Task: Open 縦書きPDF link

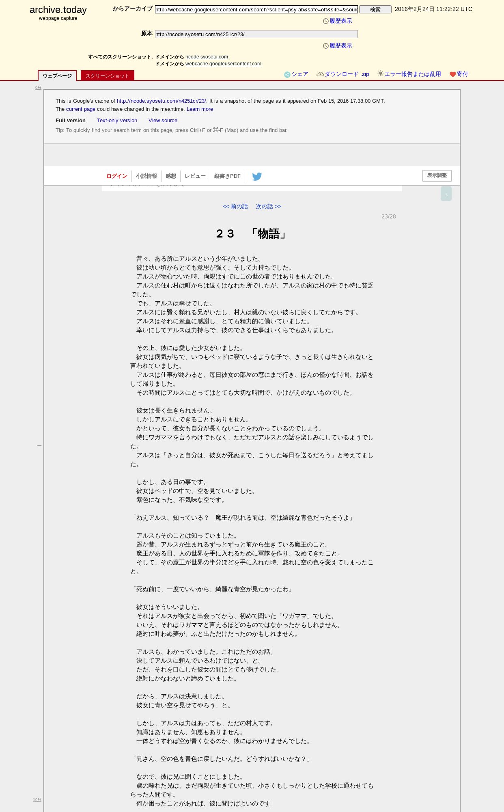Action: (227, 176)
